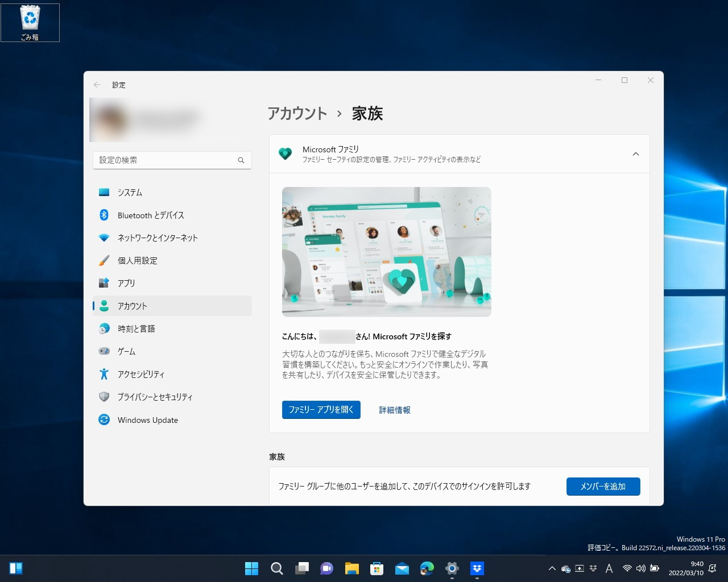Click the メンバーを追加 button
The width and height of the screenshot is (728, 582).
[603, 487]
